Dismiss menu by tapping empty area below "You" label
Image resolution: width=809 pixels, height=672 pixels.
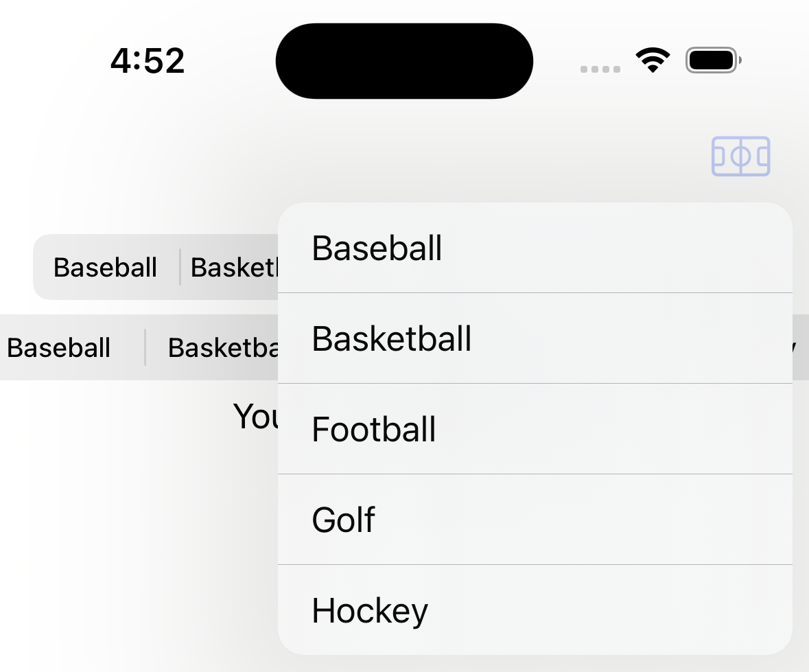click(137, 549)
